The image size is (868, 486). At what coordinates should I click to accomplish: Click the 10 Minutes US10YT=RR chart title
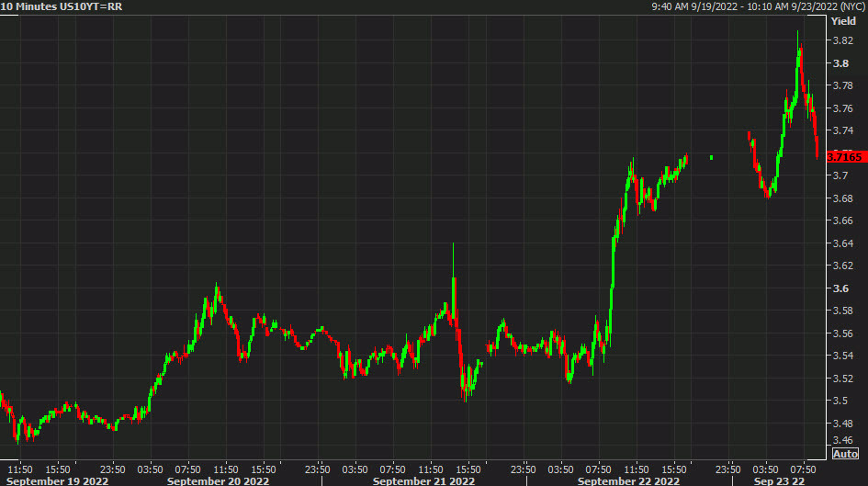coord(62,7)
